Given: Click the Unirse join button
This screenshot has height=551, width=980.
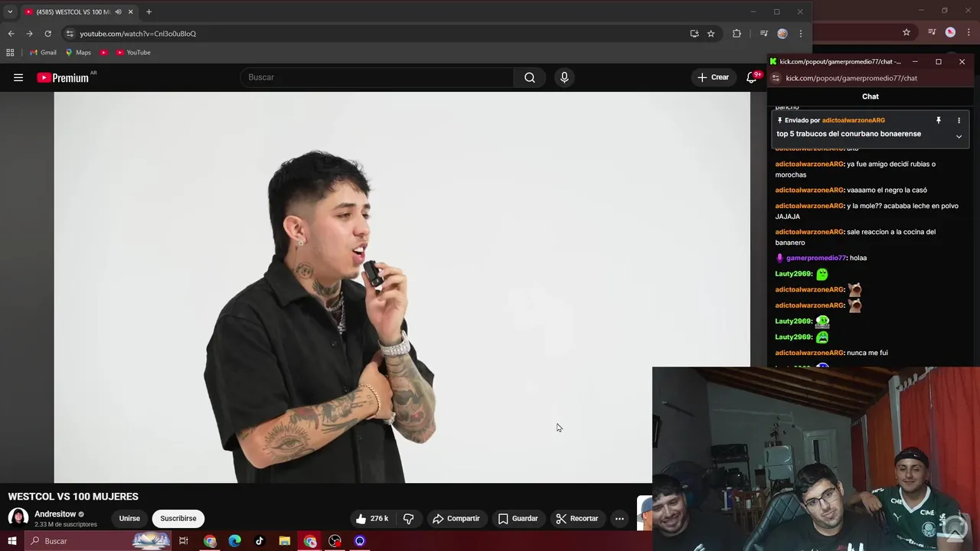Looking at the screenshot, I should [129, 519].
